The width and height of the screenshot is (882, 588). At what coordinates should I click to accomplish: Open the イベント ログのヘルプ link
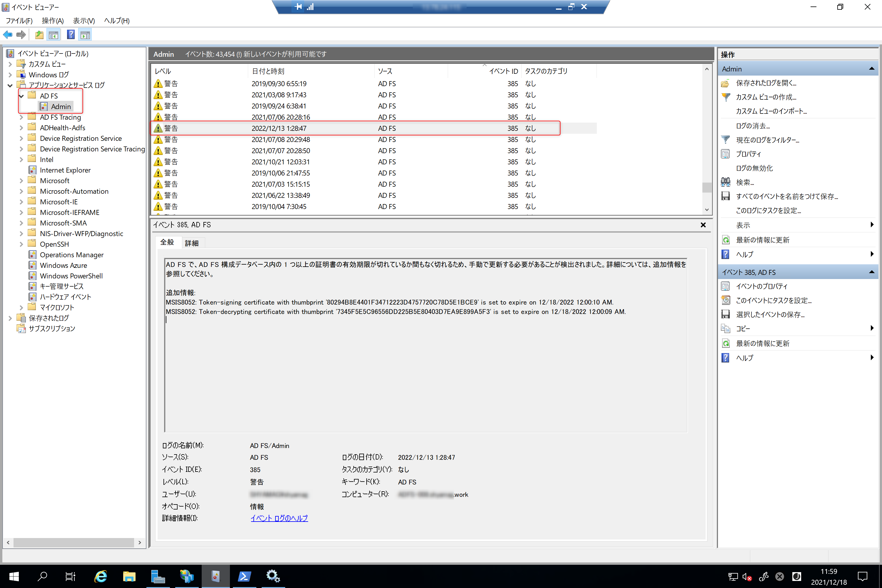279,518
